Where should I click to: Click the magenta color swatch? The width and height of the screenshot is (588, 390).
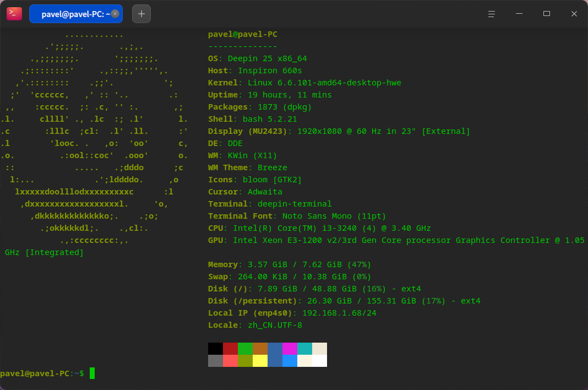click(x=290, y=349)
